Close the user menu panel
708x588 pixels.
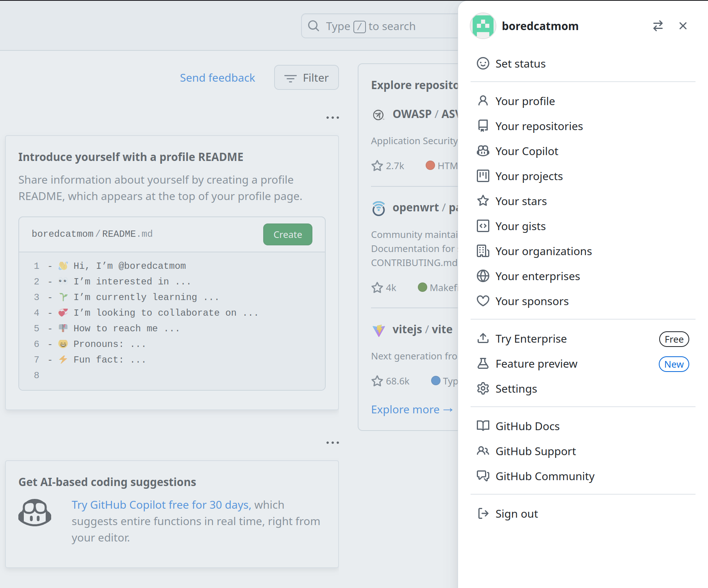(x=683, y=26)
